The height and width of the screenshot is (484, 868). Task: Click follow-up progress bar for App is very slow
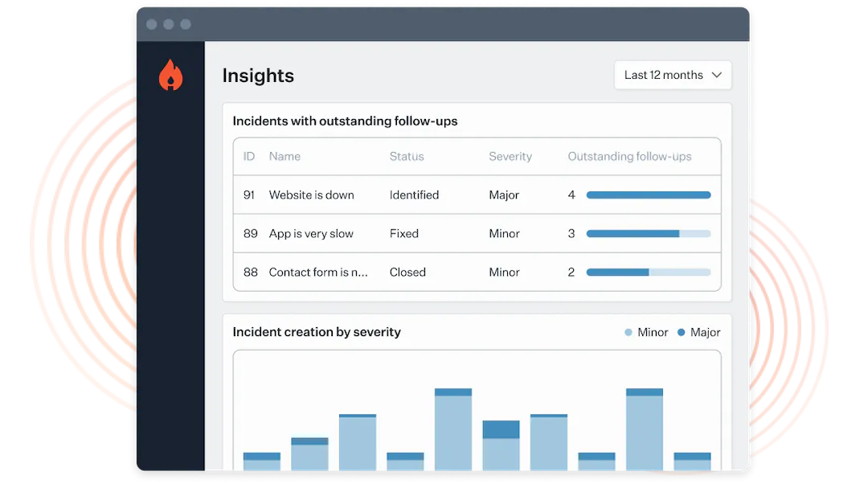[x=649, y=234]
